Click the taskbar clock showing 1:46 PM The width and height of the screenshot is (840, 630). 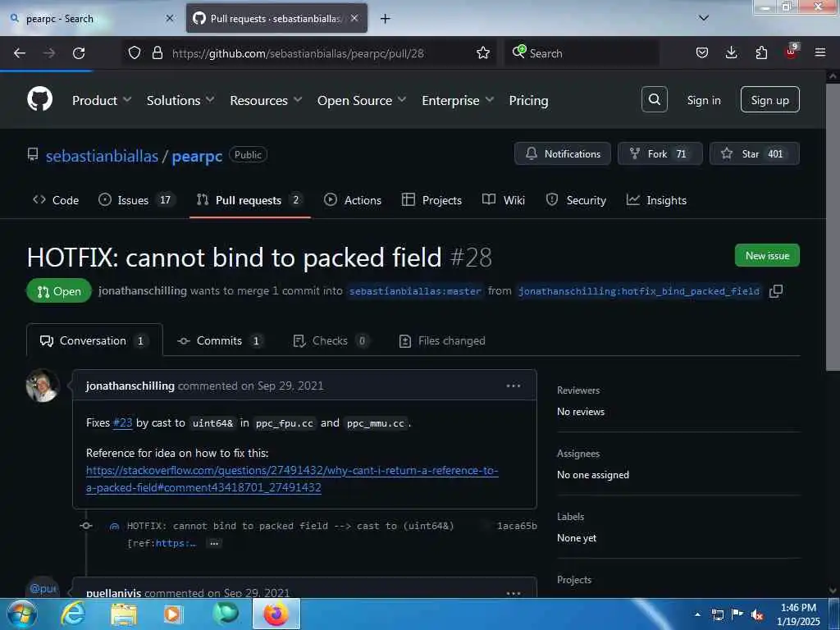click(x=798, y=614)
